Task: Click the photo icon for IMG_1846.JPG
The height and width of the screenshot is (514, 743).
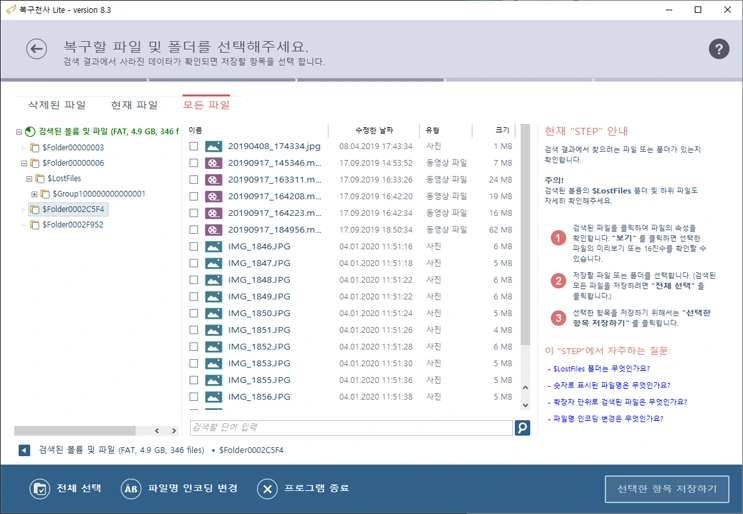Action: (x=214, y=246)
